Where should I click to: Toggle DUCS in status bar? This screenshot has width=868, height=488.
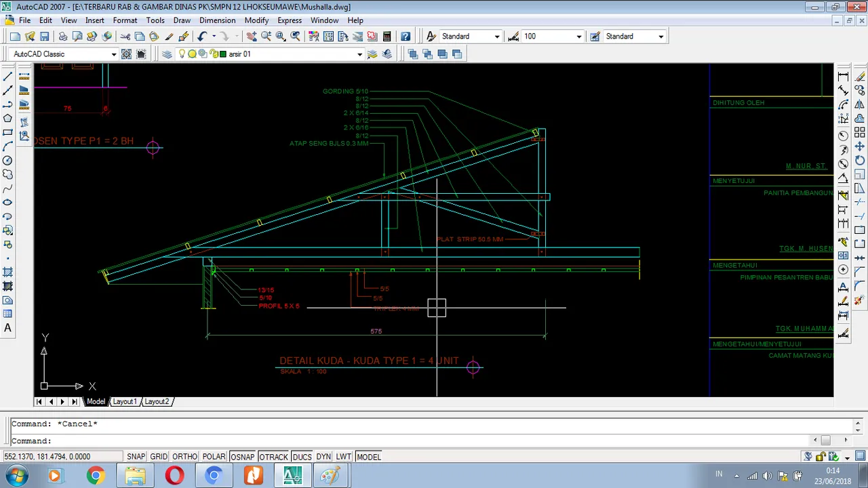302,457
